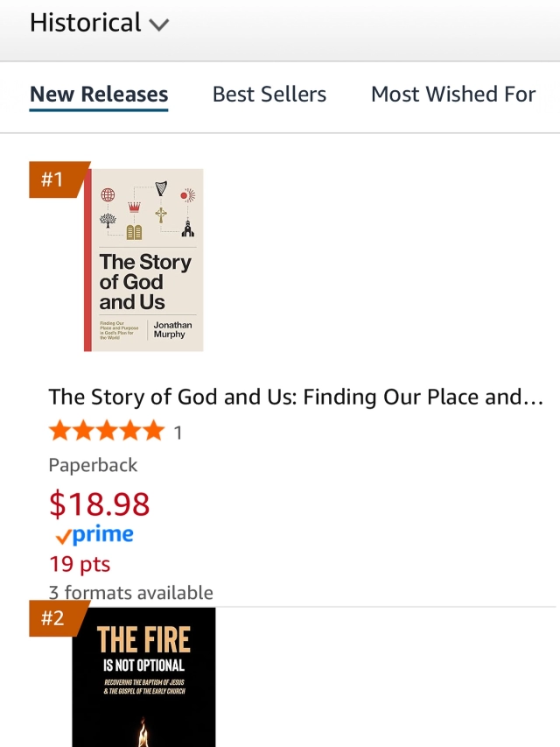
Task: Click the third orange rating star
Action: (x=107, y=431)
